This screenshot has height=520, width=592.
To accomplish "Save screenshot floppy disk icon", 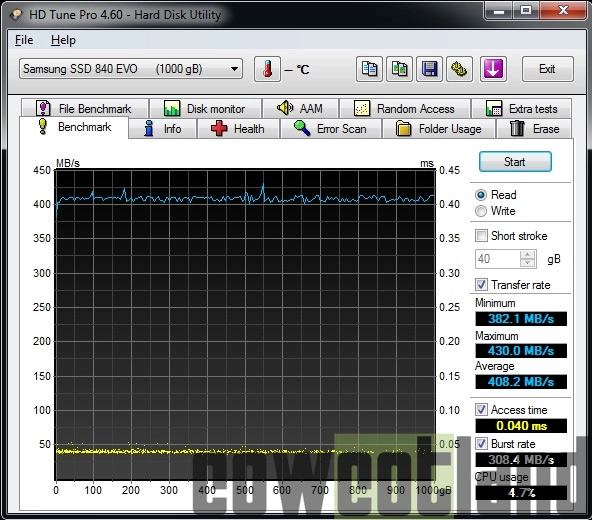I will click(429, 69).
